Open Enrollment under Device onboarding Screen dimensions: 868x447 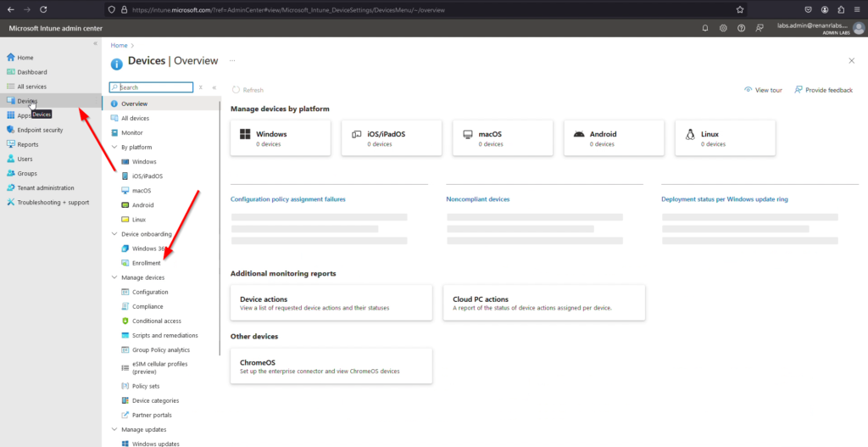pyautogui.click(x=146, y=263)
